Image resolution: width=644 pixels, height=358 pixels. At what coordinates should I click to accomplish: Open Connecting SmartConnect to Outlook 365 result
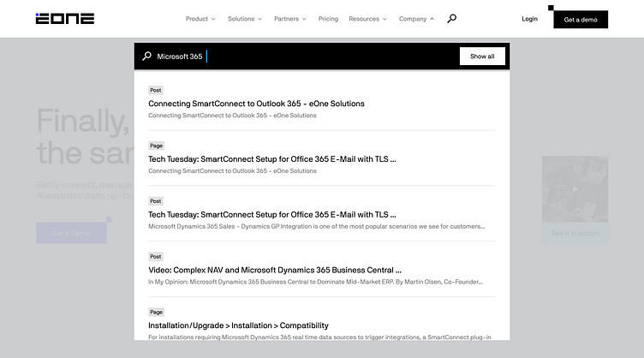point(256,104)
